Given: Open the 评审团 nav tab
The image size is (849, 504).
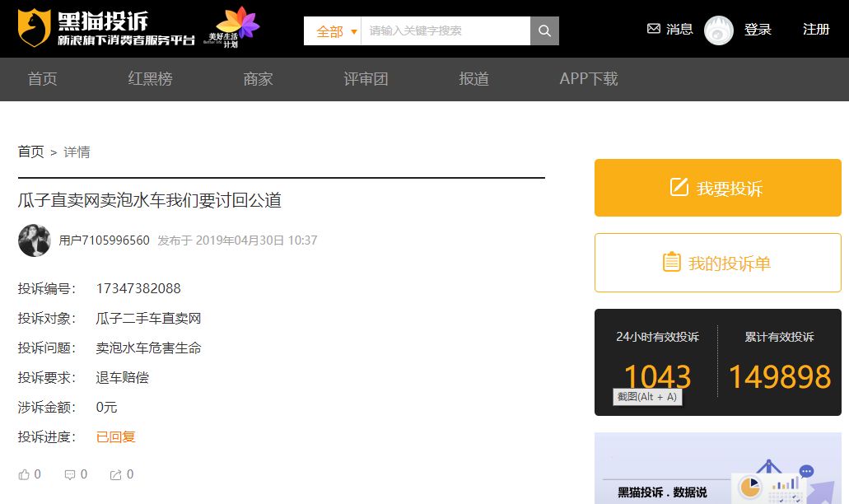Looking at the screenshot, I should 366,79.
